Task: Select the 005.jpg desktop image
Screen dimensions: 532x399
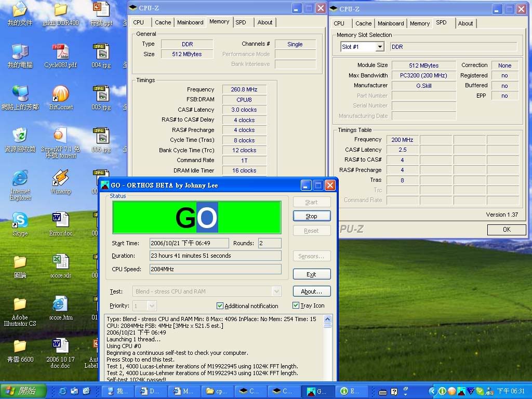Action: (101, 98)
